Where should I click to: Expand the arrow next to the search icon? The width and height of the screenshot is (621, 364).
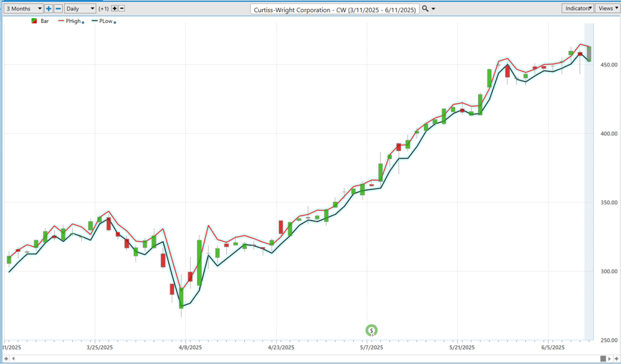click(434, 9)
